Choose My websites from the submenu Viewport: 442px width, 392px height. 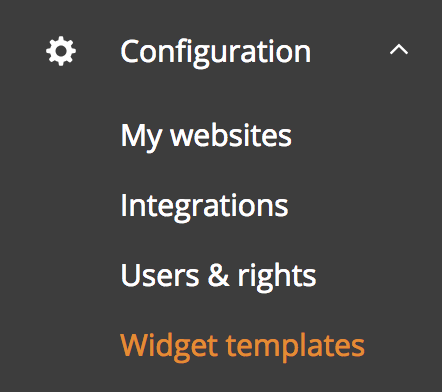click(206, 137)
